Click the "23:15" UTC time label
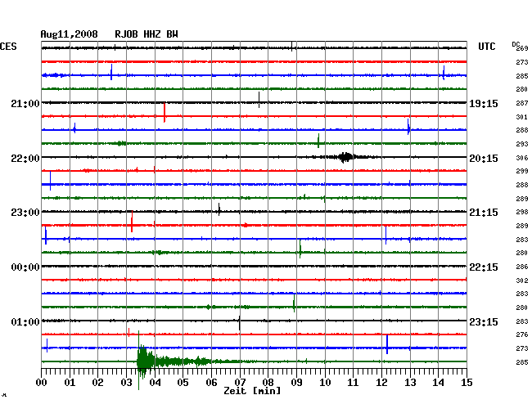This screenshot has height=404, width=532. click(484, 321)
